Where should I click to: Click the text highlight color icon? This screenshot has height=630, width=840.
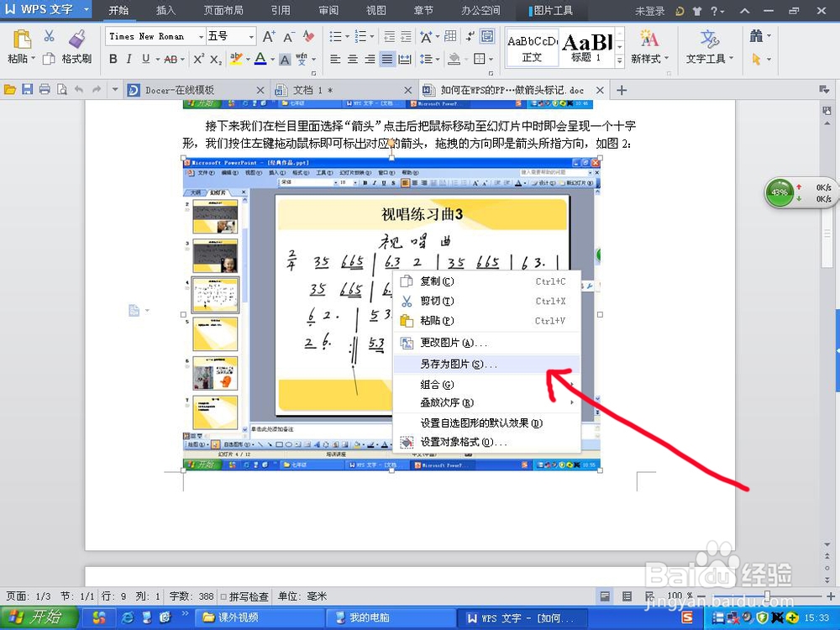tap(236, 57)
